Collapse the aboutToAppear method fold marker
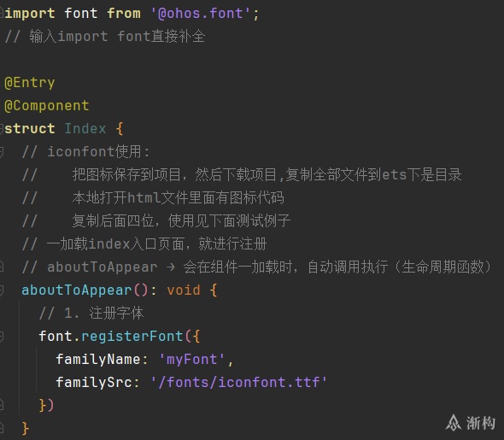 click(2, 290)
